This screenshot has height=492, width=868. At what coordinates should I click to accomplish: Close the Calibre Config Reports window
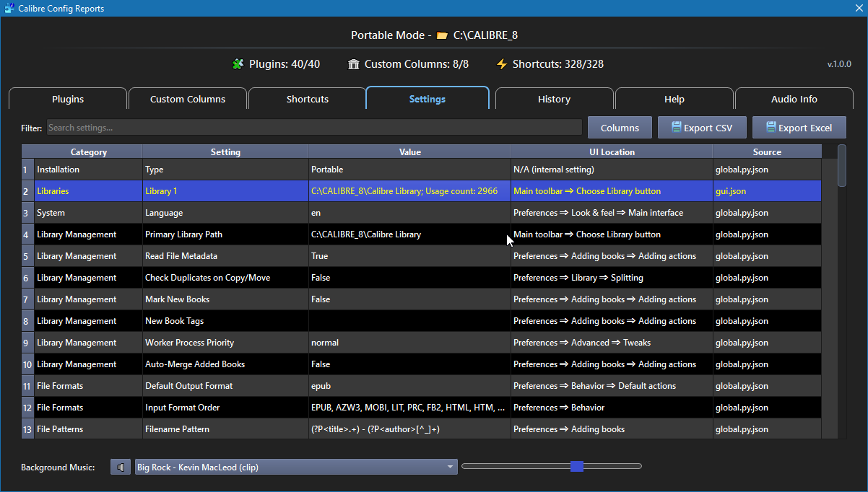click(x=859, y=8)
